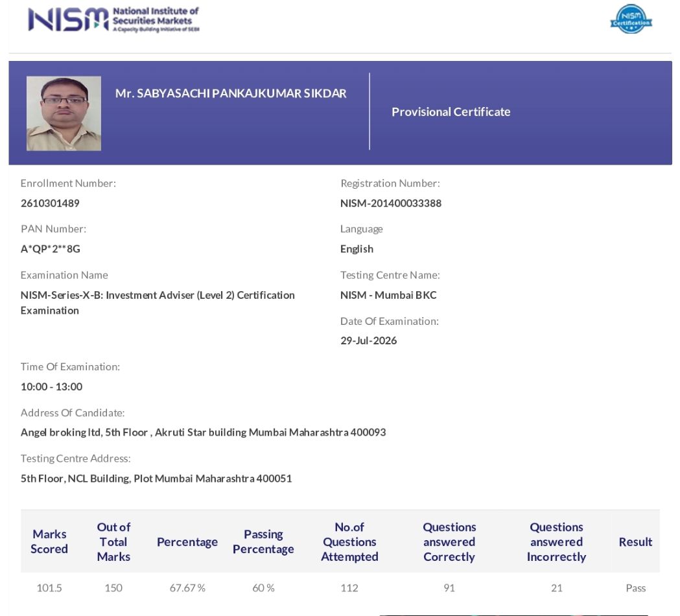680x616 pixels.
Task: Click the Testing Centre Name label
Action: [x=390, y=275]
